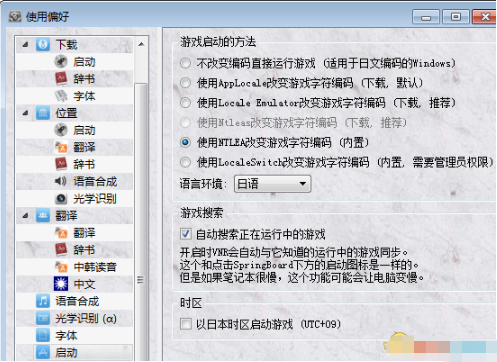Open the 中文 settings page

coord(84,284)
